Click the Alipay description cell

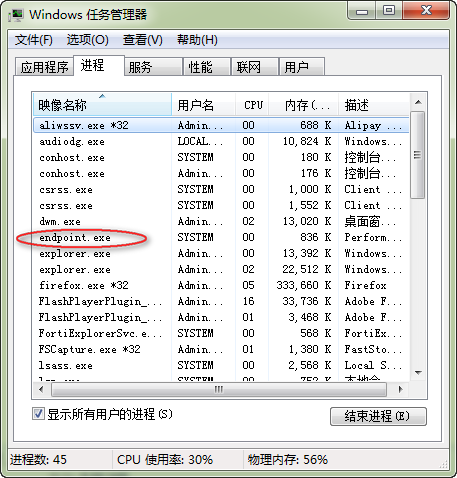tap(373, 125)
